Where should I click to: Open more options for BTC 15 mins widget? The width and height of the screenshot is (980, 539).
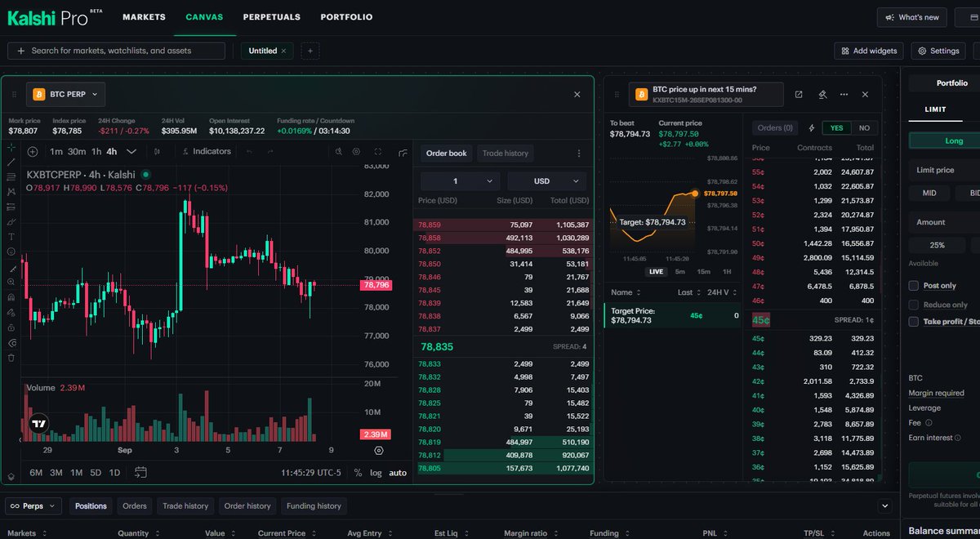coord(844,95)
